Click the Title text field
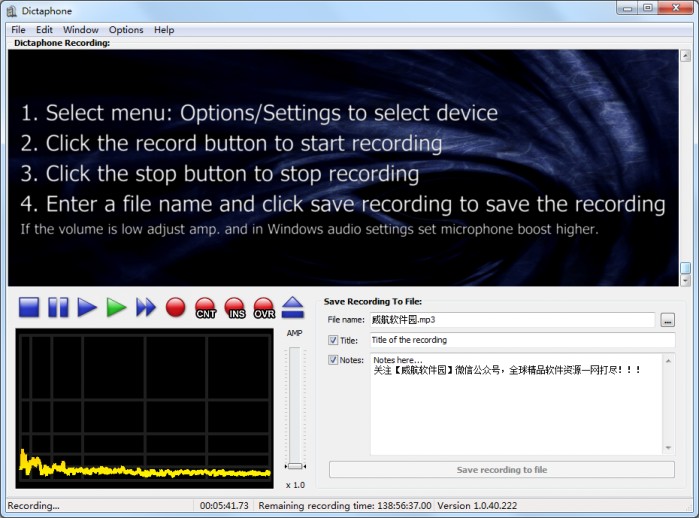This screenshot has height=518, width=699. [x=522, y=340]
